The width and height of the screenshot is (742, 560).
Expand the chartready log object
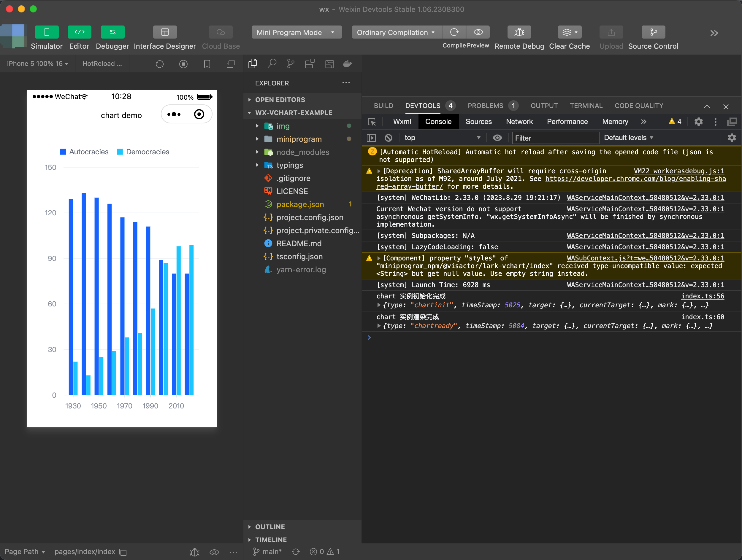pyautogui.click(x=379, y=326)
